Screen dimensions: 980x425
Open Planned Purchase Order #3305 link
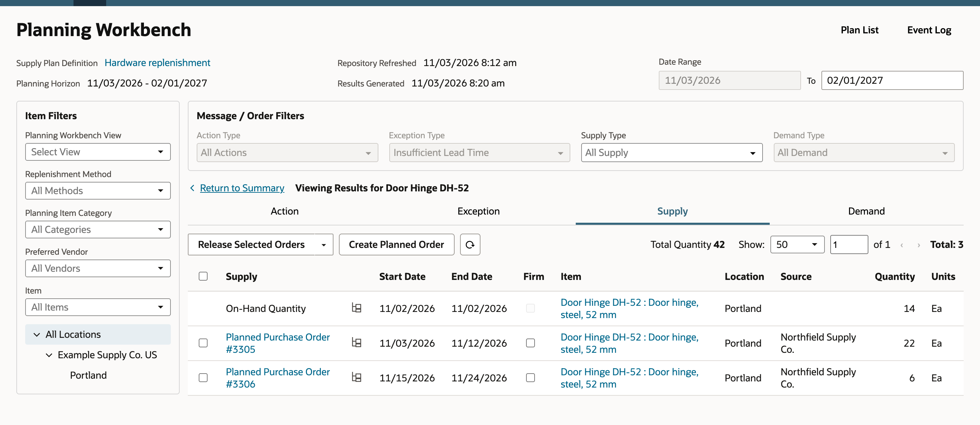(x=278, y=343)
